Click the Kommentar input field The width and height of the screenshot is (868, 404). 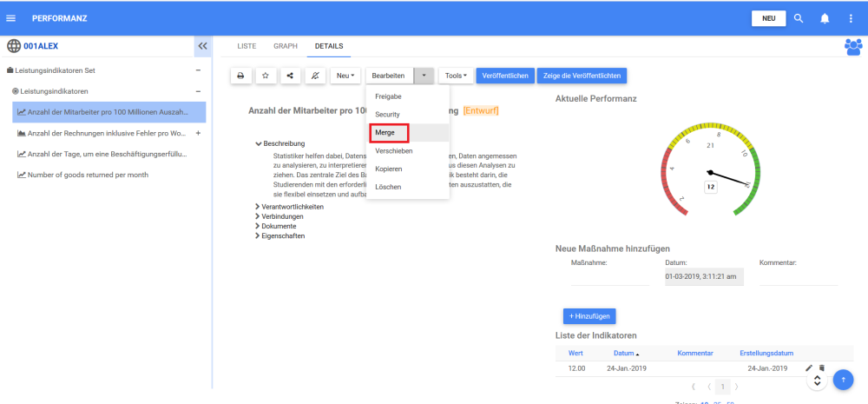[799, 277]
